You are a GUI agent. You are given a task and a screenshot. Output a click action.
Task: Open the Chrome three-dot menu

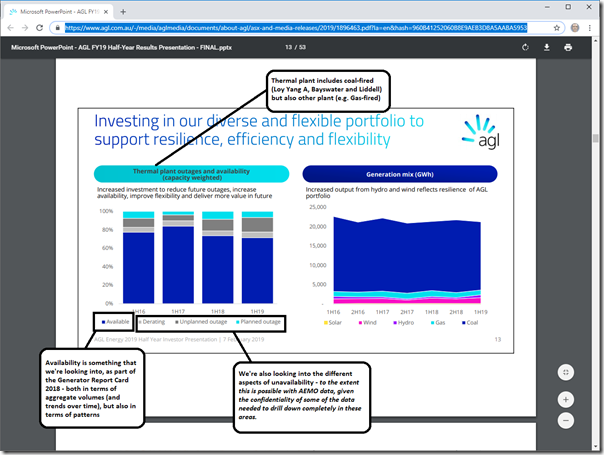(x=589, y=28)
